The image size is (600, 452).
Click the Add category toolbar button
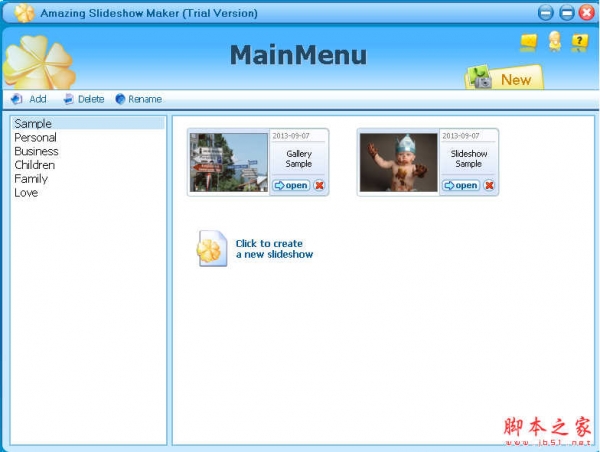(x=29, y=99)
